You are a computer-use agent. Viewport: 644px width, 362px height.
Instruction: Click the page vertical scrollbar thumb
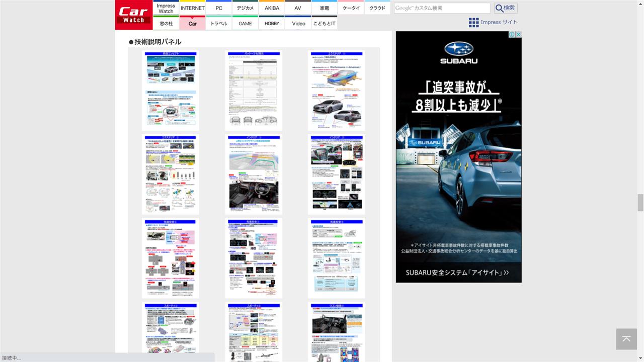pyautogui.click(x=640, y=203)
